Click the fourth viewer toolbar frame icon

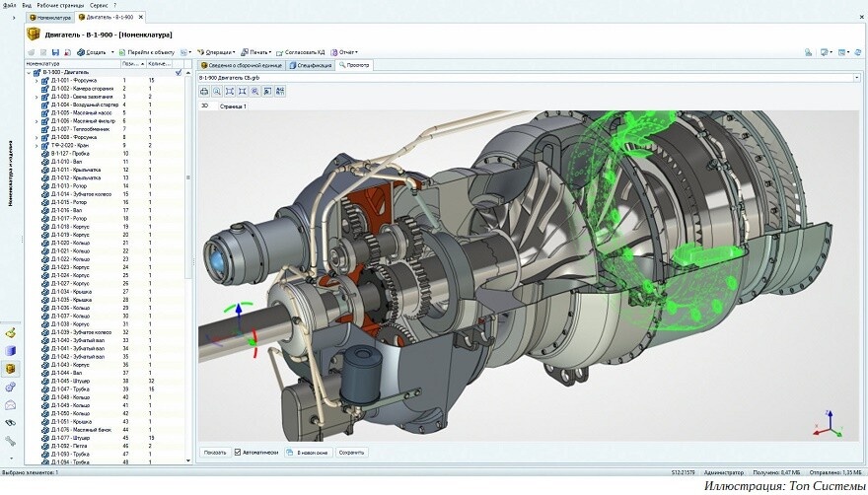point(243,92)
